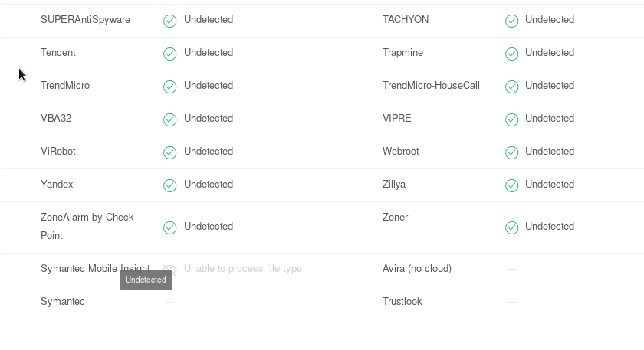Click the SUPERAntiSpyware green check icon
The height and width of the screenshot is (350, 644).
[x=169, y=21]
